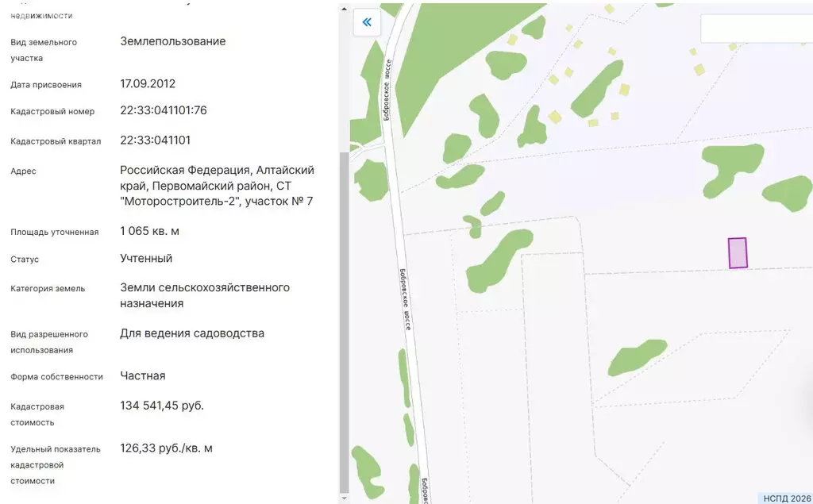The image size is (813, 504).
Task: Click the label Вид разрешенного использования
Action: tap(49, 342)
